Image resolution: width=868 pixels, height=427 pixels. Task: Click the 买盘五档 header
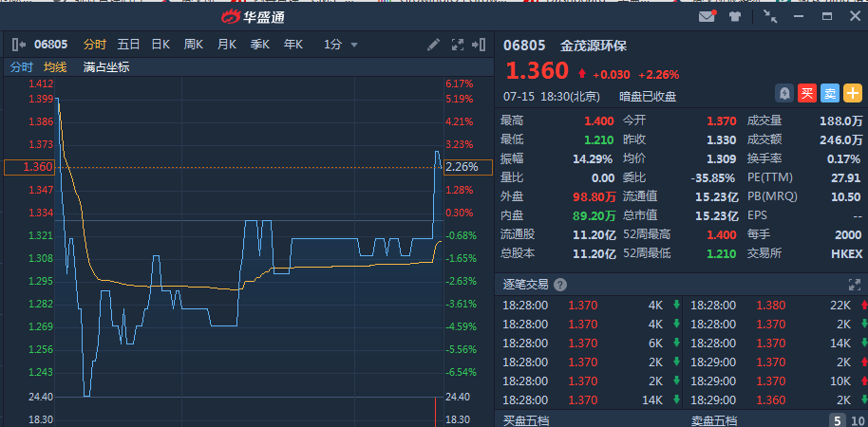[x=526, y=420]
